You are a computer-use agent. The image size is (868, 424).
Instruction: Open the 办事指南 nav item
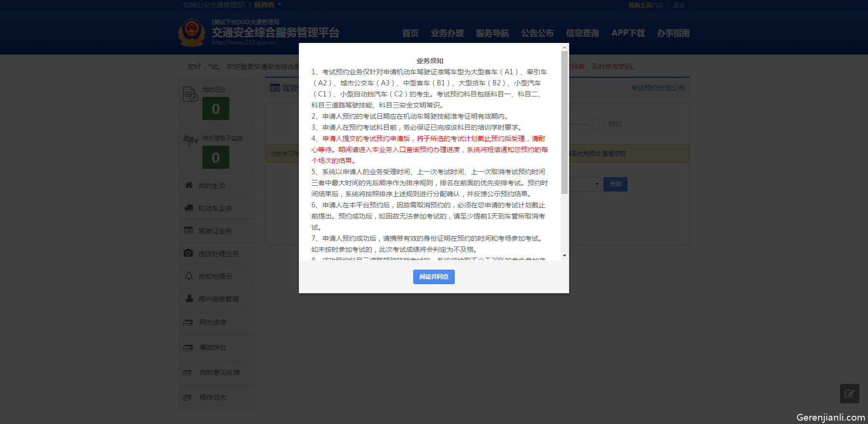[x=673, y=33]
